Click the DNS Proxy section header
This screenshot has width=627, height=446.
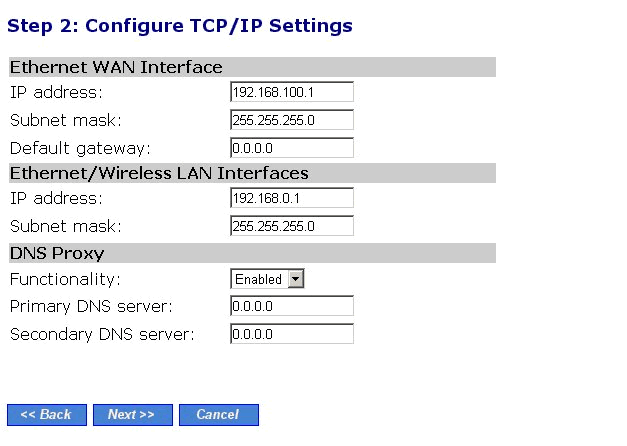tap(57, 253)
